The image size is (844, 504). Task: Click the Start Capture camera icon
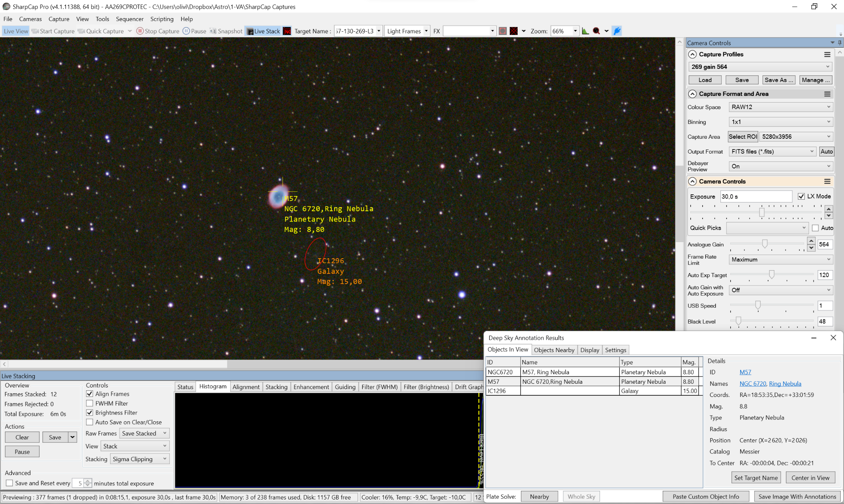click(x=35, y=31)
